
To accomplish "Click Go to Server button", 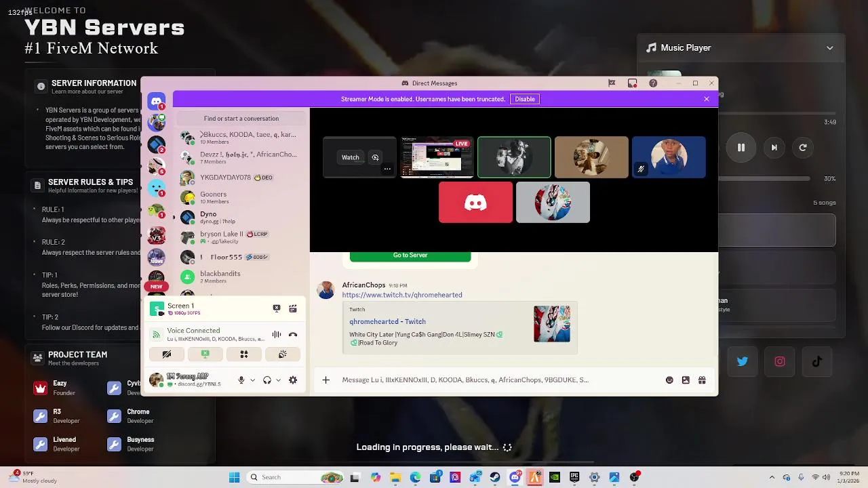I will (x=410, y=256).
